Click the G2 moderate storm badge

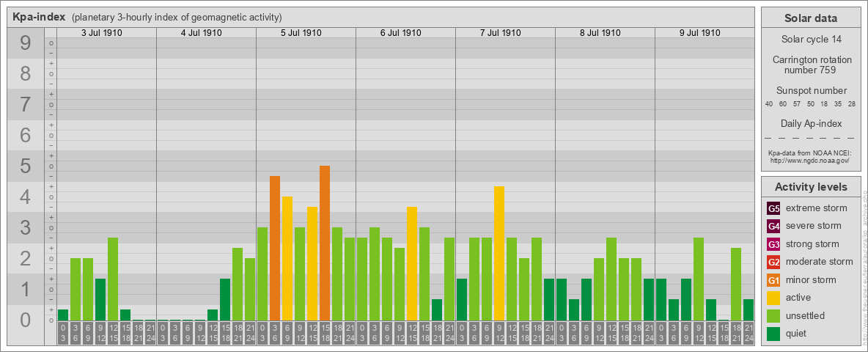(x=773, y=262)
